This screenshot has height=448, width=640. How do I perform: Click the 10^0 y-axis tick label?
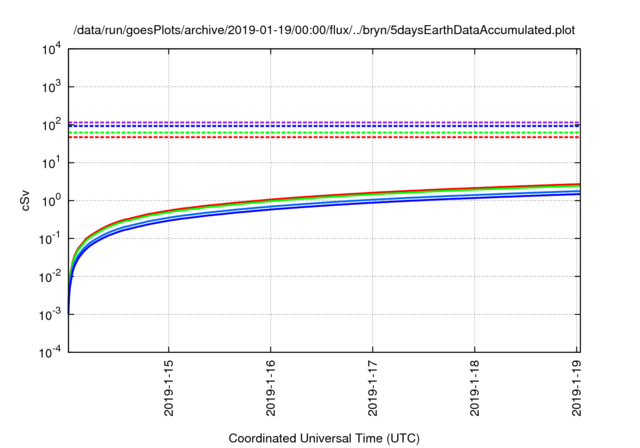[51, 201]
